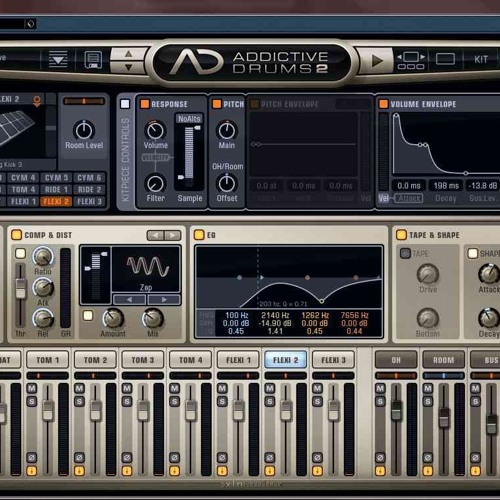Select the TOM 4 kit piece slot

click(23, 190)
